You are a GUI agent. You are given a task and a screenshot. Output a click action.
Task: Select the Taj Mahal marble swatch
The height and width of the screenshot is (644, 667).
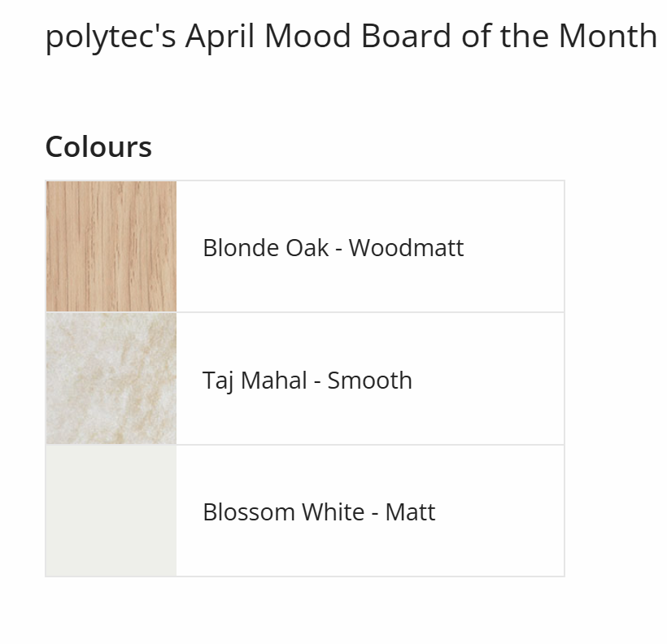(x=111, y=379)
